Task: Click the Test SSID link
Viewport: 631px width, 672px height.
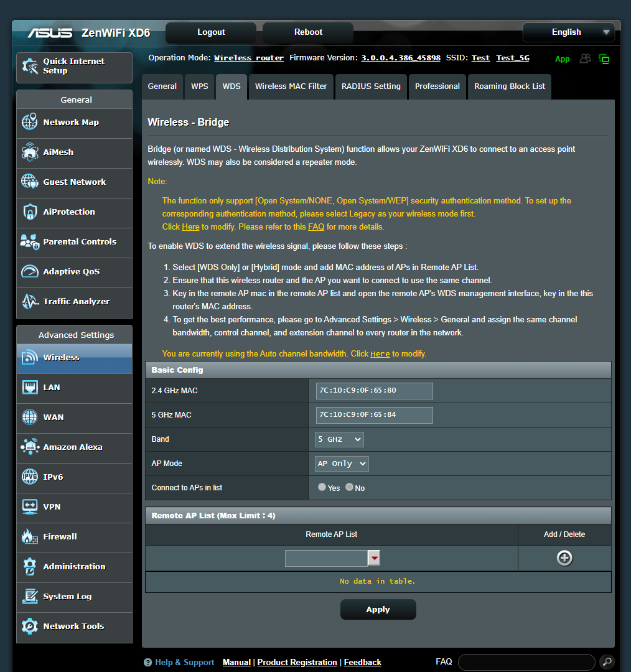Action: [480, 58]
